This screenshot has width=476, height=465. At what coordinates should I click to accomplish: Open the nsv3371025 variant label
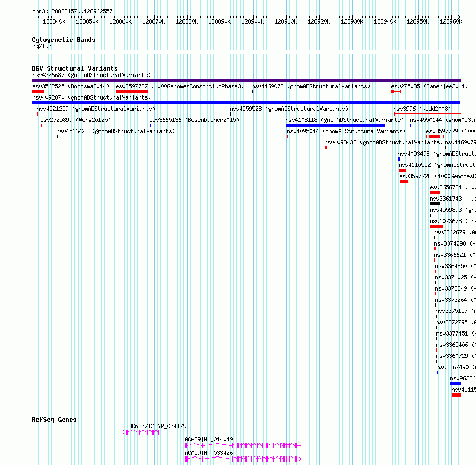[x=455, y=277]
